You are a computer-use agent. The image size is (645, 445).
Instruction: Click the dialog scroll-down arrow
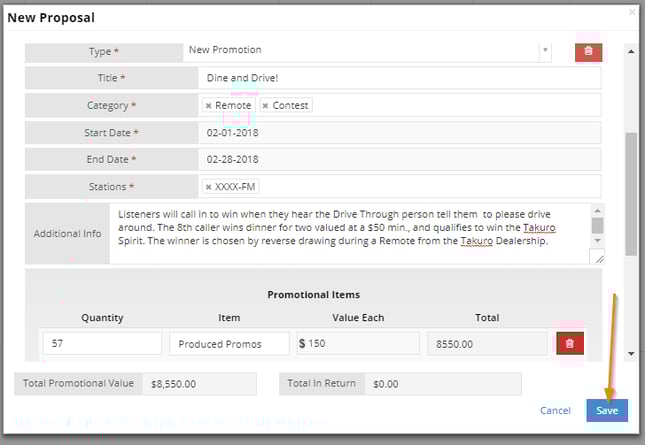tap(631, 354)
